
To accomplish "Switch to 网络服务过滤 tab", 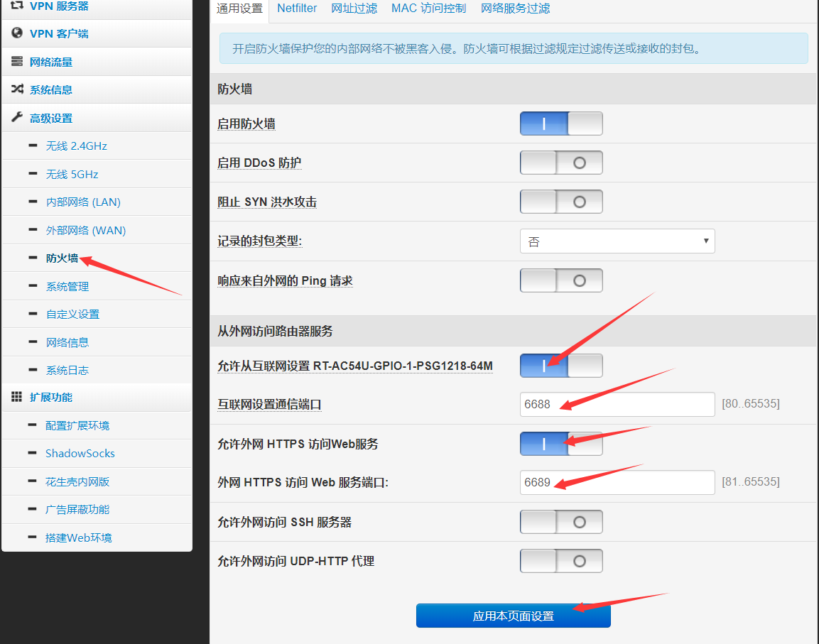I will coord(516,9).
